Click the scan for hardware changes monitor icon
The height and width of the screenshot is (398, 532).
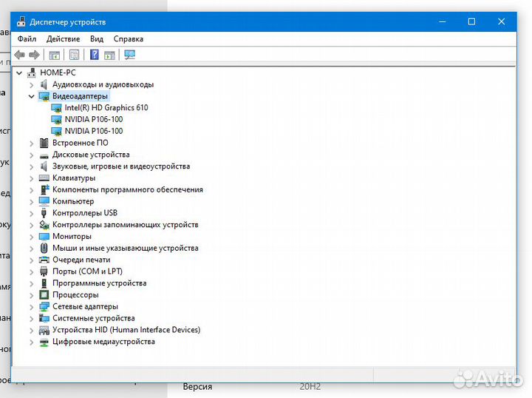(x=129, y=55)
